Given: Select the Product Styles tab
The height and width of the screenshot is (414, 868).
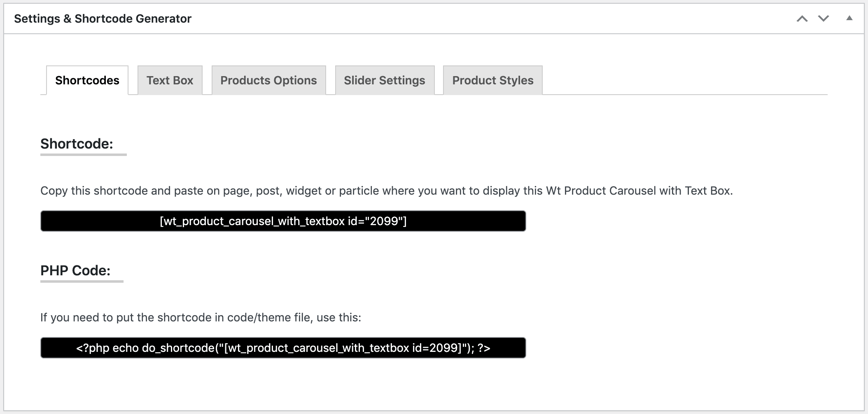Looking at the screenshot, I should (493, 80).
